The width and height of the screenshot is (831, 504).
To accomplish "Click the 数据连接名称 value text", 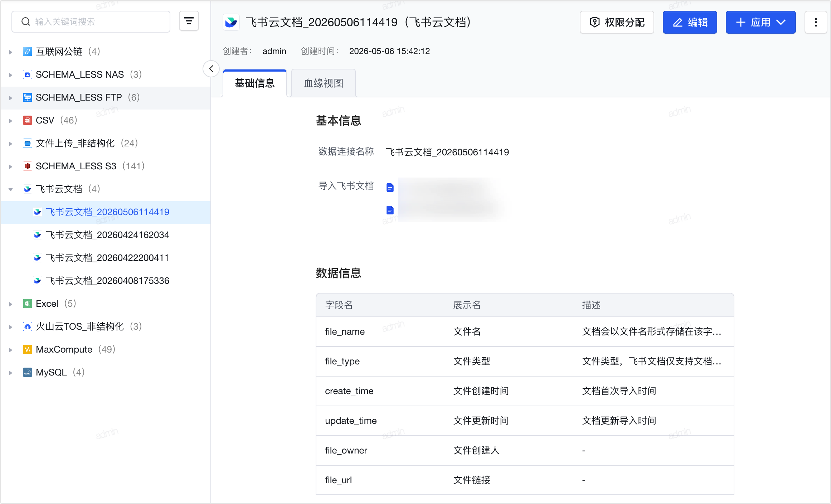I will tap(447, 152).
